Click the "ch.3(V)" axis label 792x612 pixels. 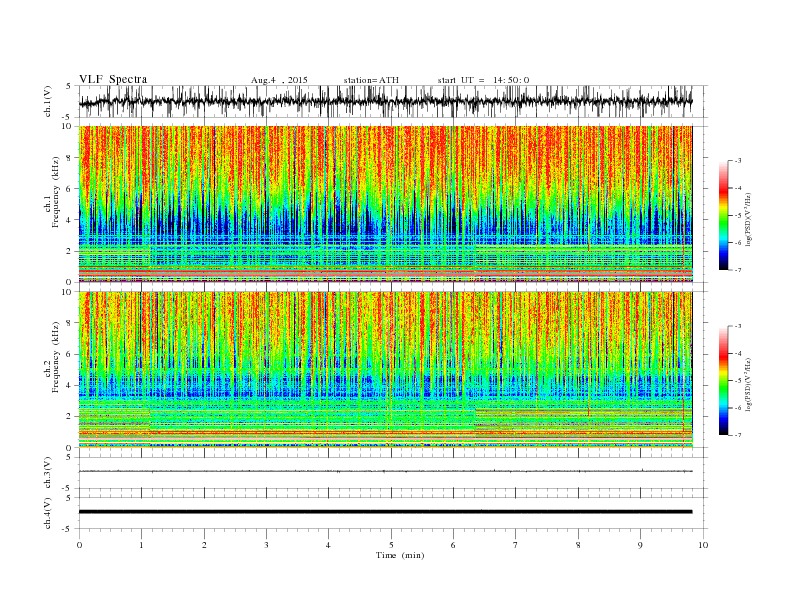pos(48,473)
